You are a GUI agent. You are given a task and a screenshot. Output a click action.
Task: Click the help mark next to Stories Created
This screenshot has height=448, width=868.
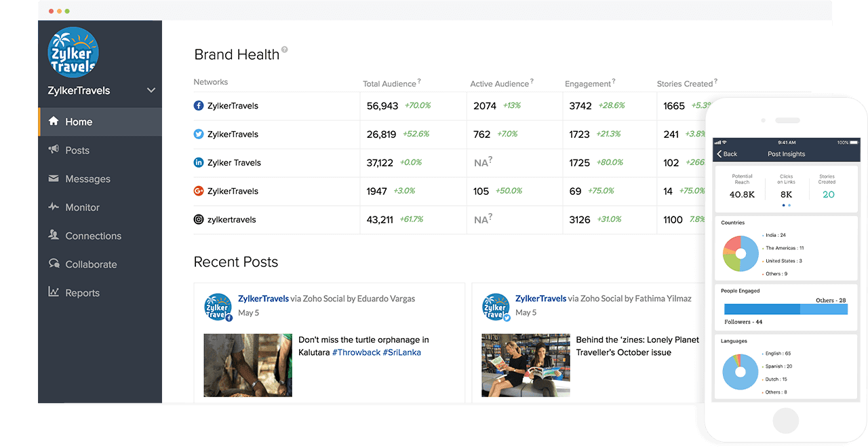click(x=715, y=81)
